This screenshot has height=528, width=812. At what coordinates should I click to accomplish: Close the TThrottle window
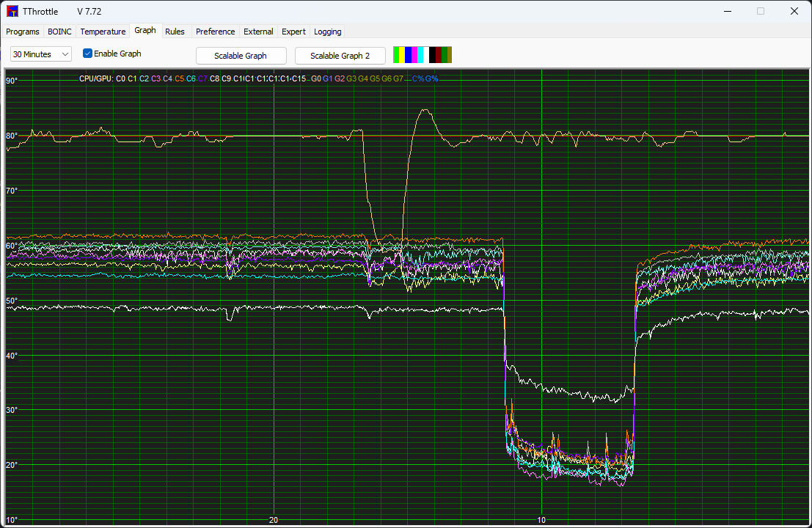(x=794, y=12)
